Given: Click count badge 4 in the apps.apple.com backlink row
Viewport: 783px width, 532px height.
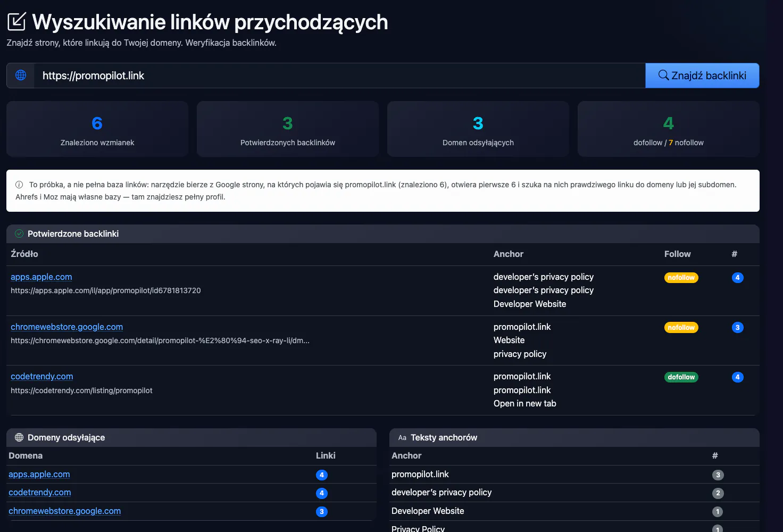Looking at the screenshot, I should [737, 278].
